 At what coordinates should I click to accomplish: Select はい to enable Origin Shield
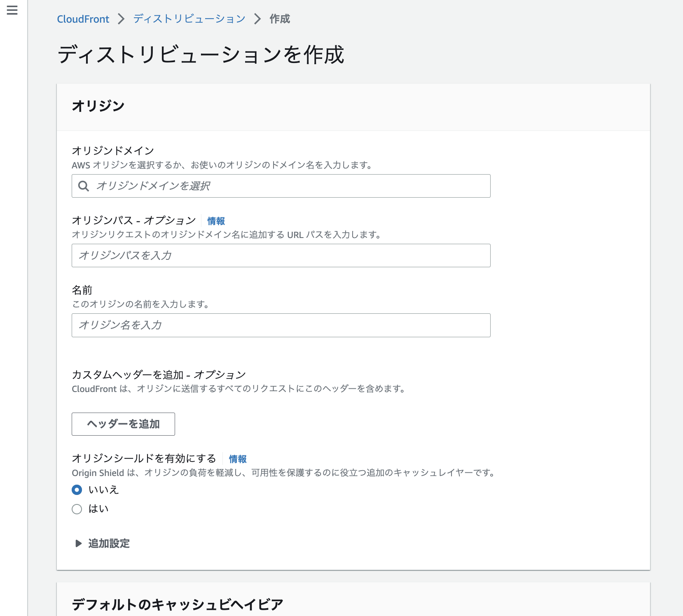[77, 509]
